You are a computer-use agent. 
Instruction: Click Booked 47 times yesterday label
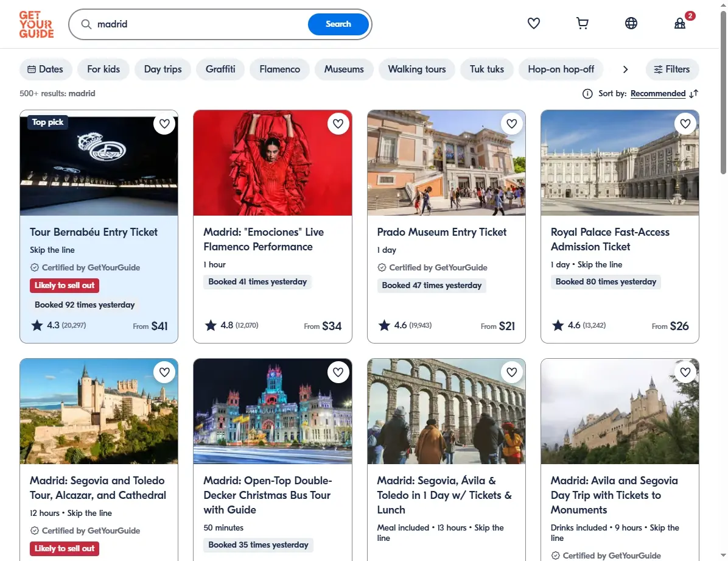tap(432, 286)
